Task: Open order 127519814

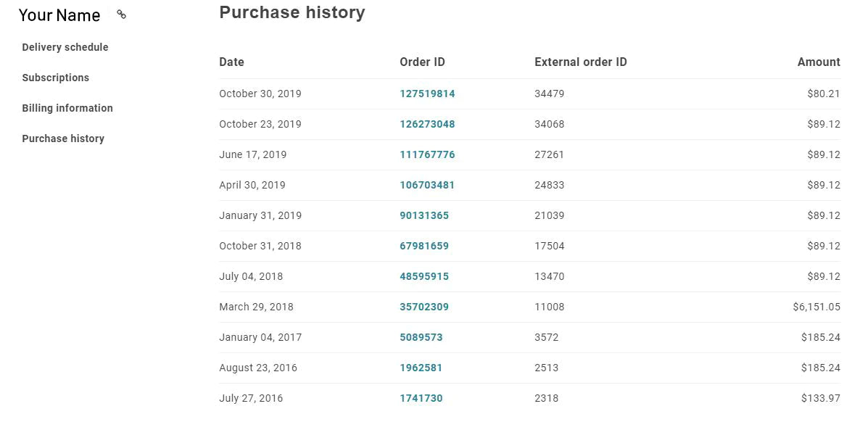Action: point(427,94)
